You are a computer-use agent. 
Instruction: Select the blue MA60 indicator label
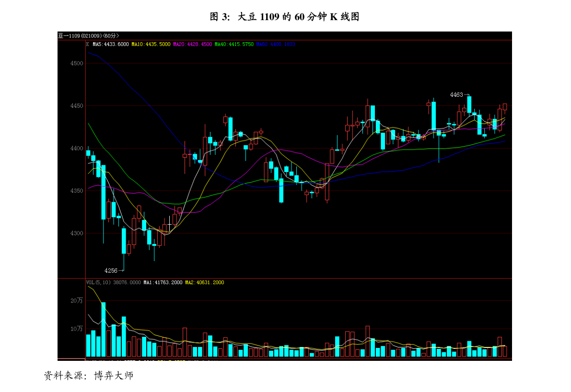276,44
